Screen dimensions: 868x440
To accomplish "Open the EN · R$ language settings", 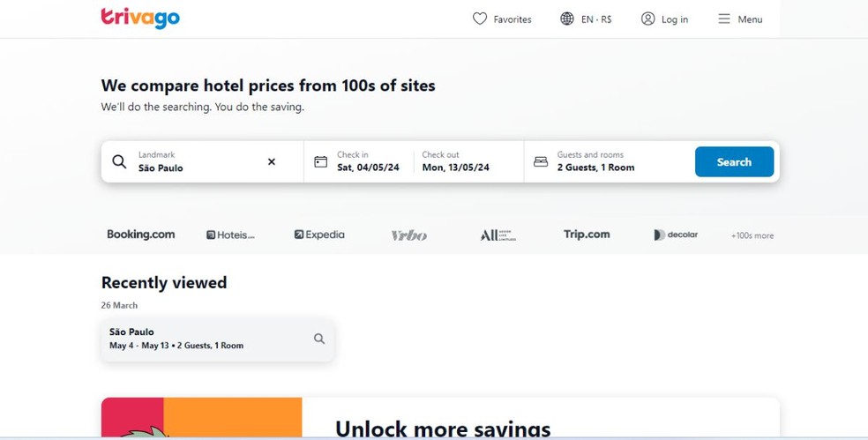I will [596, 19].
